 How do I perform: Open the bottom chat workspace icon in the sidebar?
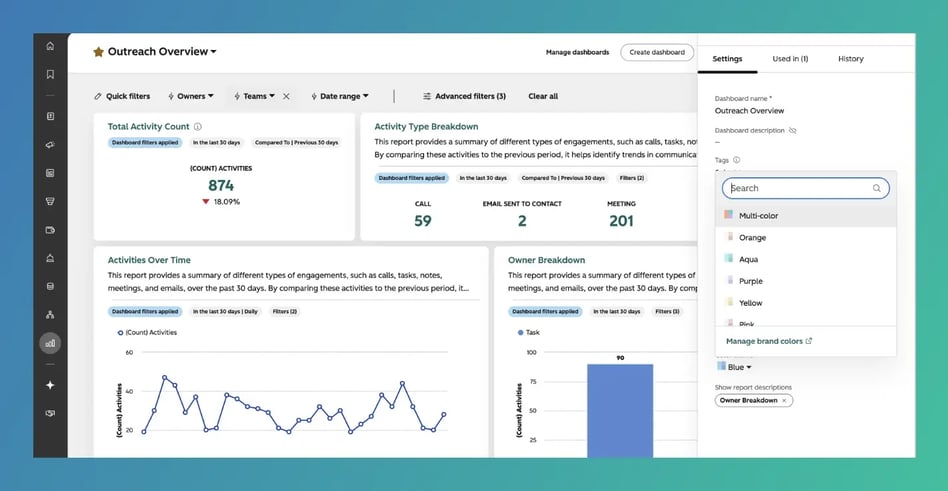tap(50, 414)
